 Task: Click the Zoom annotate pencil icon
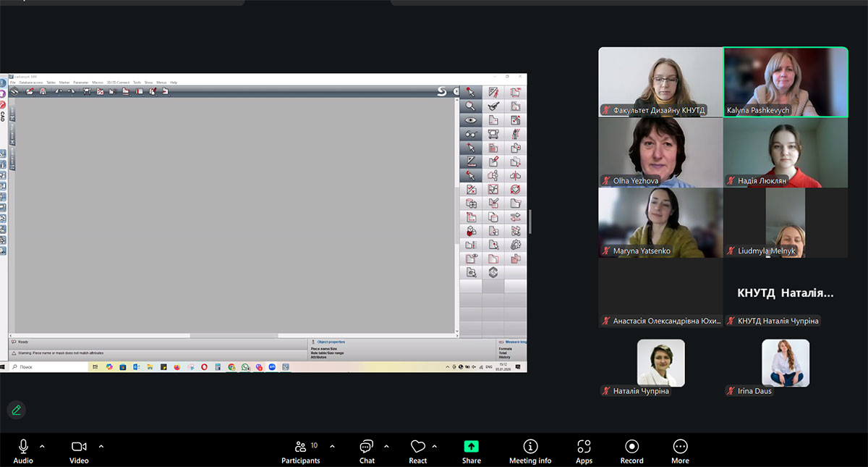16,410
